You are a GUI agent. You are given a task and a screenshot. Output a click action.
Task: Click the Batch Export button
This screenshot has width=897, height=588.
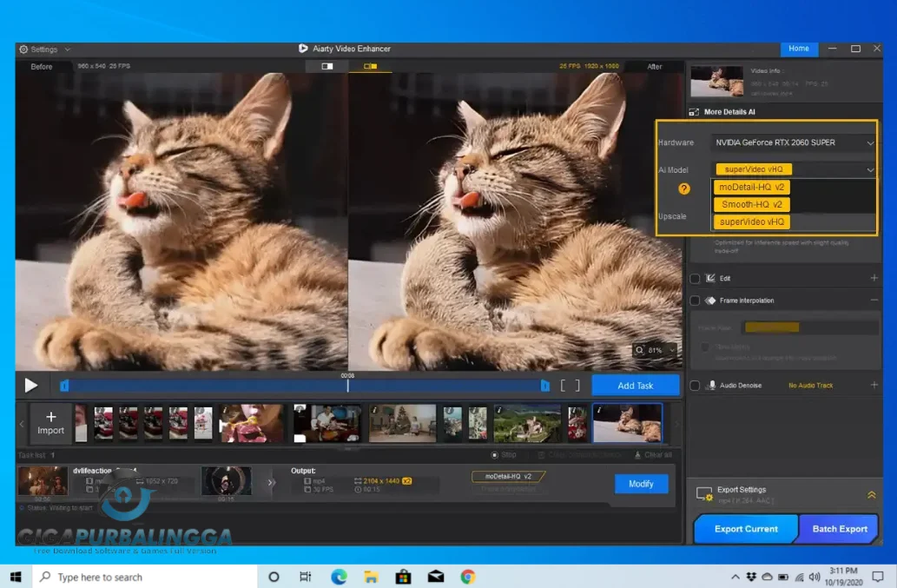click(x=839, y=529)
